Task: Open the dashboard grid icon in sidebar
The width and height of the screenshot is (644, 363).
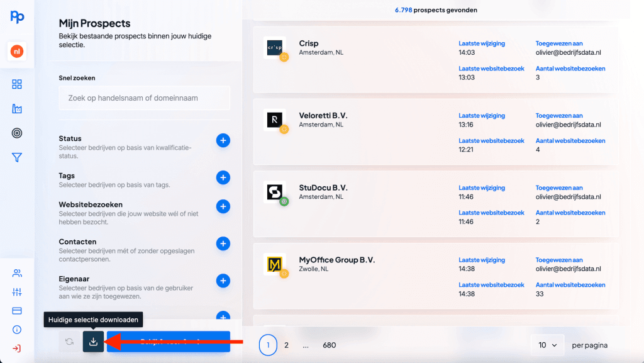Action: tap(17, 84)
